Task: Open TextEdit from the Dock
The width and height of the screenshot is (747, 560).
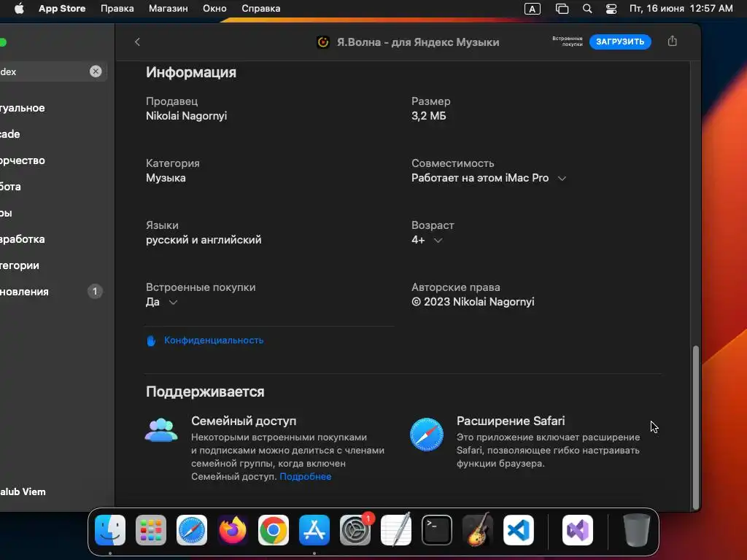Action: pyautogui.click(x=396, y=530)
